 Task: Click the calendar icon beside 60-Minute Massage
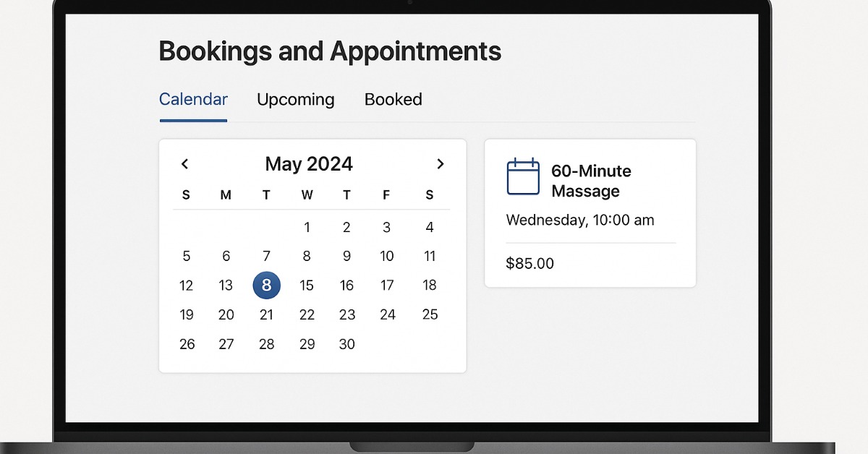[523, 177]
